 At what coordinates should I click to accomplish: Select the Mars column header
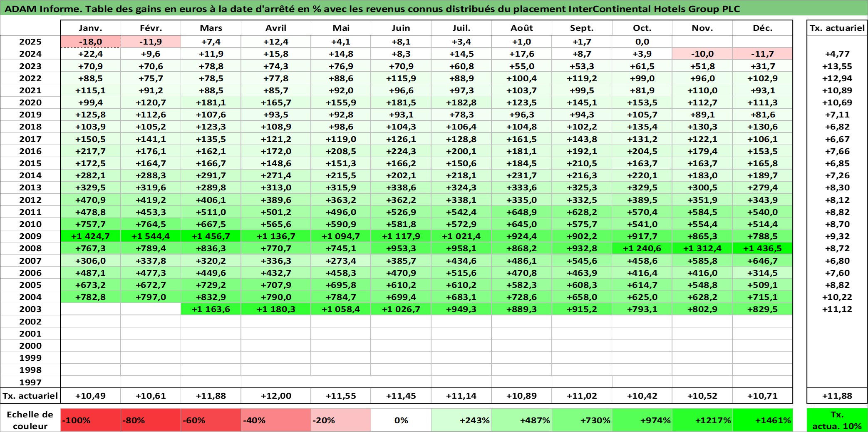click(x=211, y=28)
